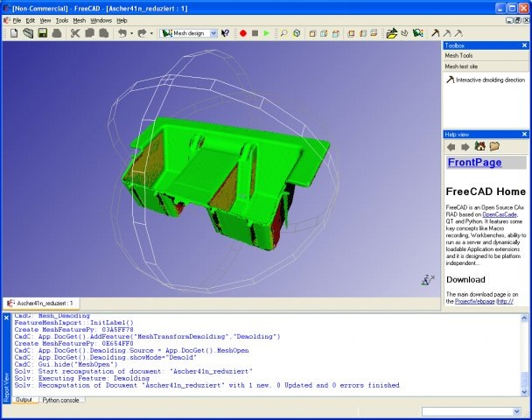The height and width of the screenshot is (420, 532).
Task: Open the View menu
Action: pos(45,21)
